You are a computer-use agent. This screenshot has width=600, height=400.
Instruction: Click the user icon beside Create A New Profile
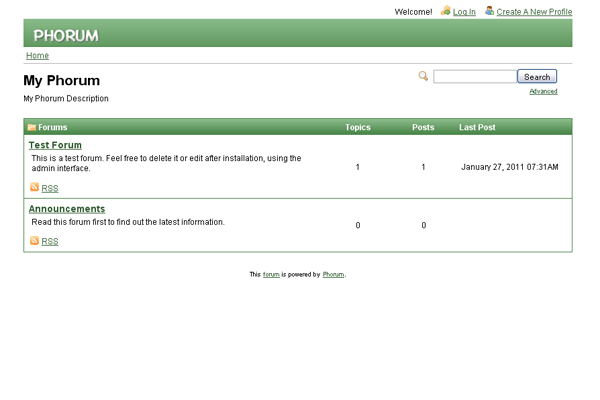pyautogui.click(x=489, y=11)
